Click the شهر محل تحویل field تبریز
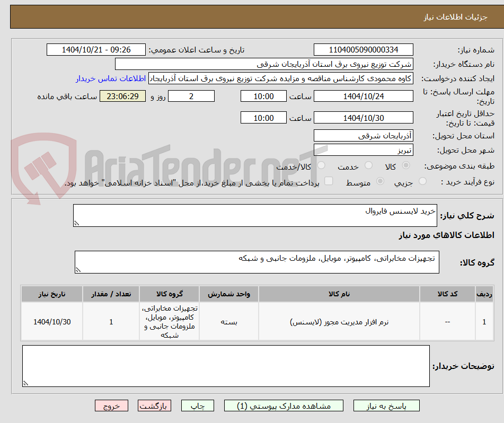Image resolution: width=504 pixels, height=423 pixels. pyautogui.click(x=363, y=150)
